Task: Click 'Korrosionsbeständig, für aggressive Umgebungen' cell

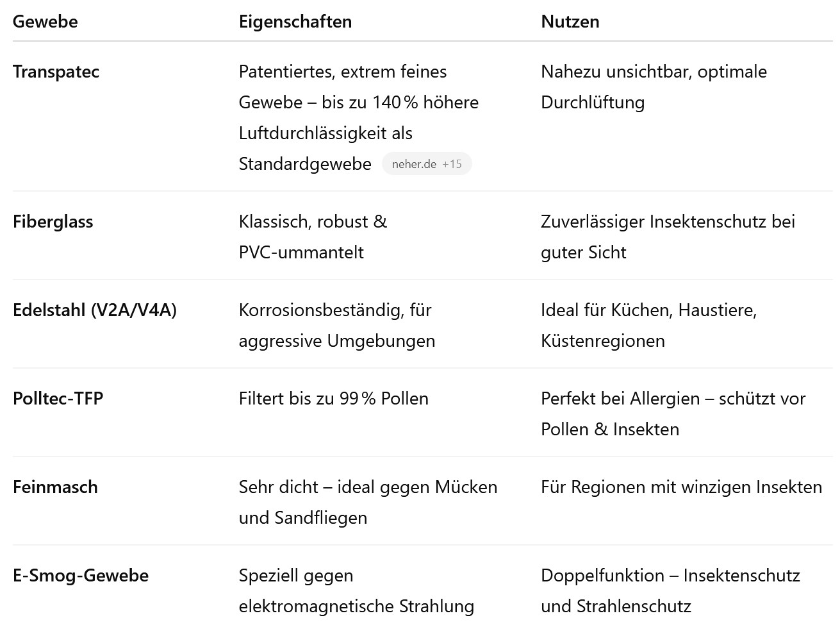Action: pyautogui.click(x=337, y=326)
